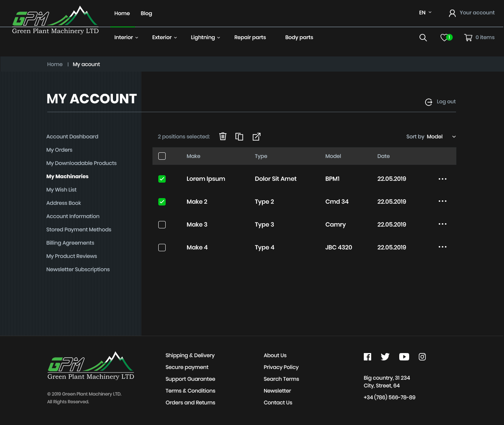Image resolution: width=504 pixels, height=425 pixels.
Task: Open Newsletter footer link
Action: pos(277,391)
